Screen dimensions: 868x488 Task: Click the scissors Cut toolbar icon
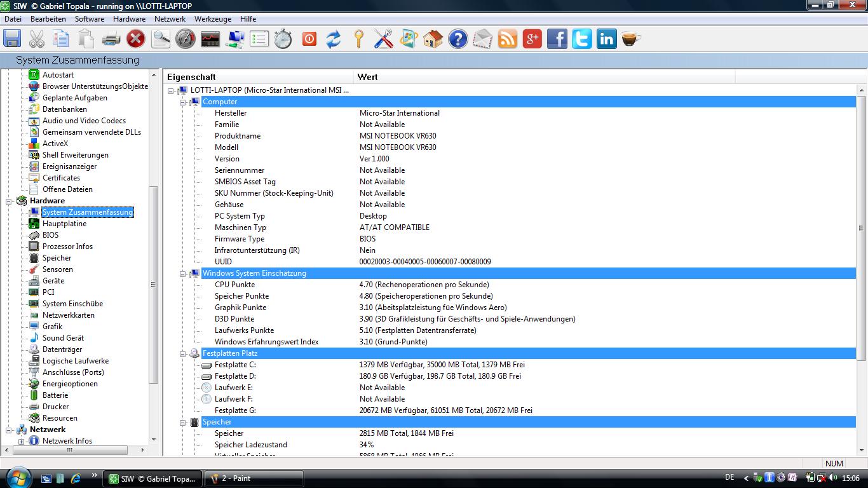(x=37, y=39)
